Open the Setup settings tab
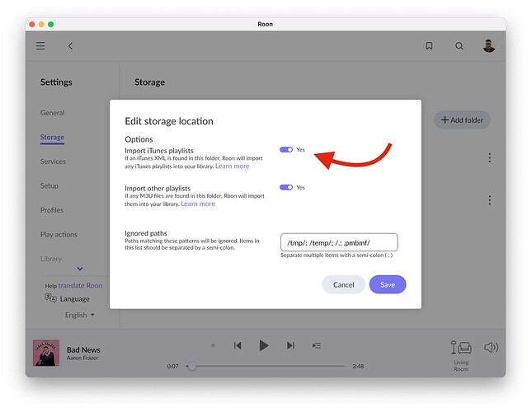This screenshot has width=532, height=412. click(x=49, y=186)
